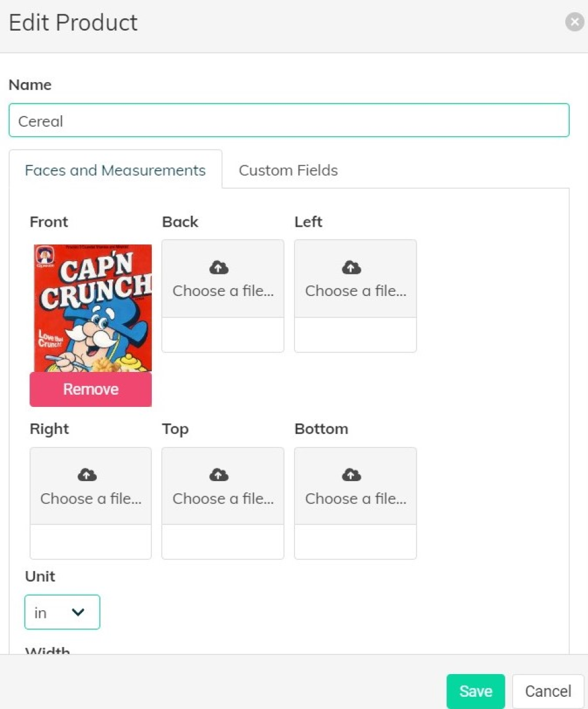Click the Bottom face upload cloud icon
This screenshot has height=709, width=588.
click(x=351, y=475)
